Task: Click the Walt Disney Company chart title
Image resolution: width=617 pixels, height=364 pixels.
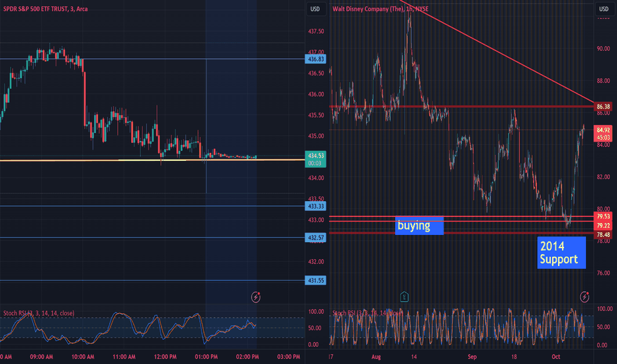Action: tap(380, 9)
